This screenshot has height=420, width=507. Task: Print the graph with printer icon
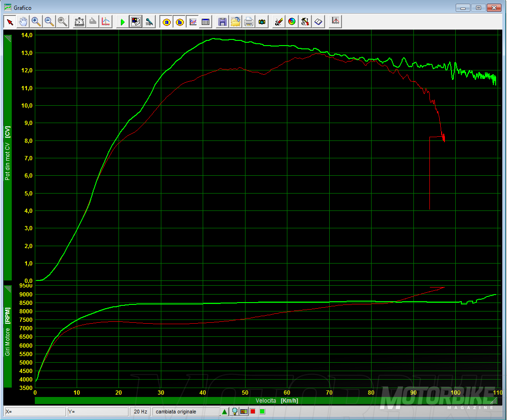click(x=249, y=22)
